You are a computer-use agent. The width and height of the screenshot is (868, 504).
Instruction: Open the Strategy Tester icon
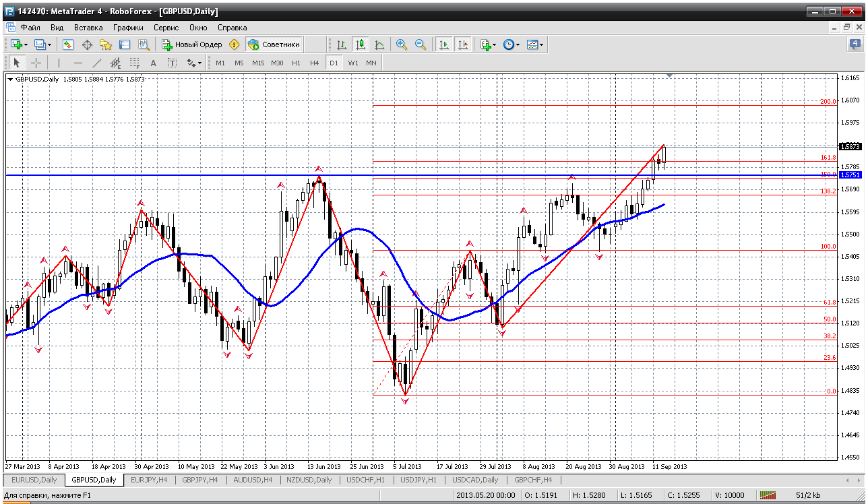point(144,44)
